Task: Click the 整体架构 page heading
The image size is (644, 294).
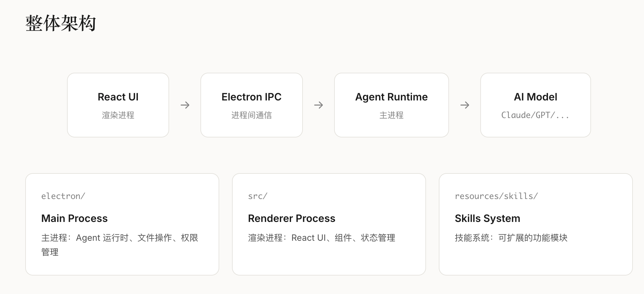Action: pyautogui.click(x=61, y=23)
